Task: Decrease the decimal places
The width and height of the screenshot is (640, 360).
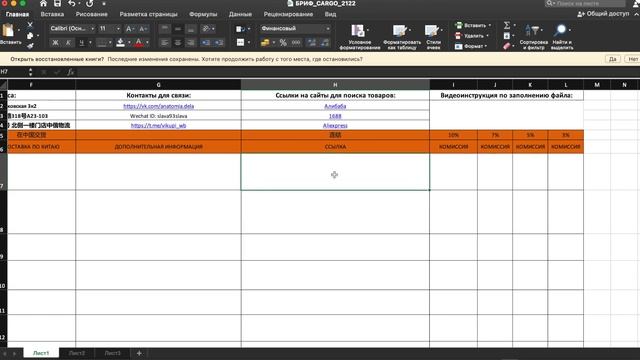Action: [x=325, y=42]
